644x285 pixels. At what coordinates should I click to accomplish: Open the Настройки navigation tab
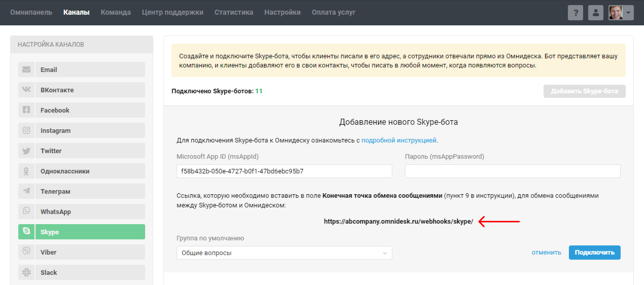click(282, 12)
